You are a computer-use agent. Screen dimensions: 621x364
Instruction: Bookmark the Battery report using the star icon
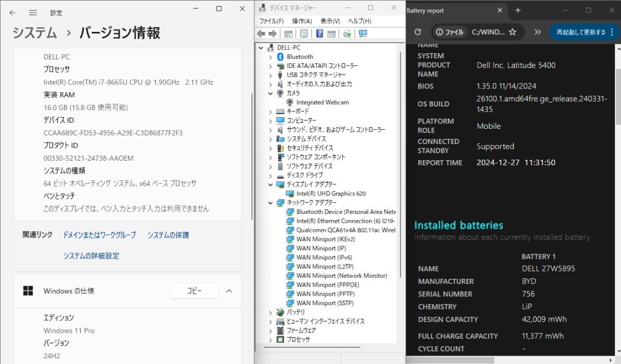click(512, 32)
